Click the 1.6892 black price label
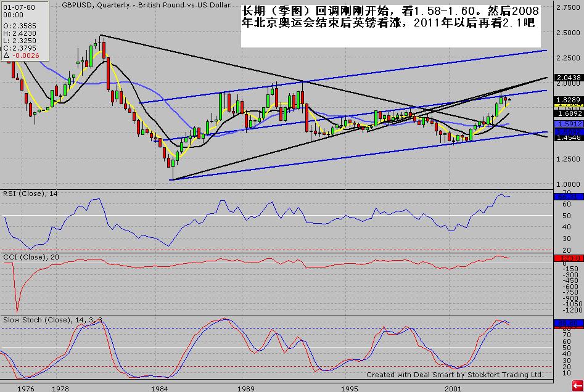The width and height of the screenshot is (584, 392). pos(566,113)
